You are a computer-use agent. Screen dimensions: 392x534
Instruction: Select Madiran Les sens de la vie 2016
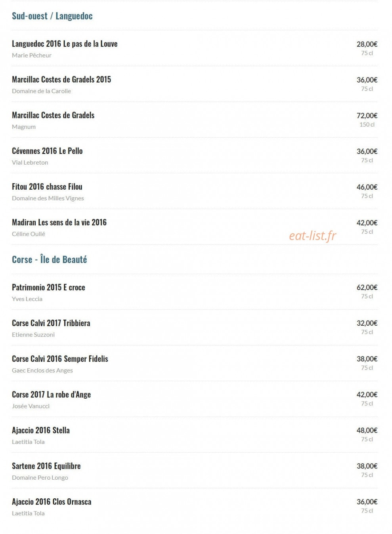point(59,222)
